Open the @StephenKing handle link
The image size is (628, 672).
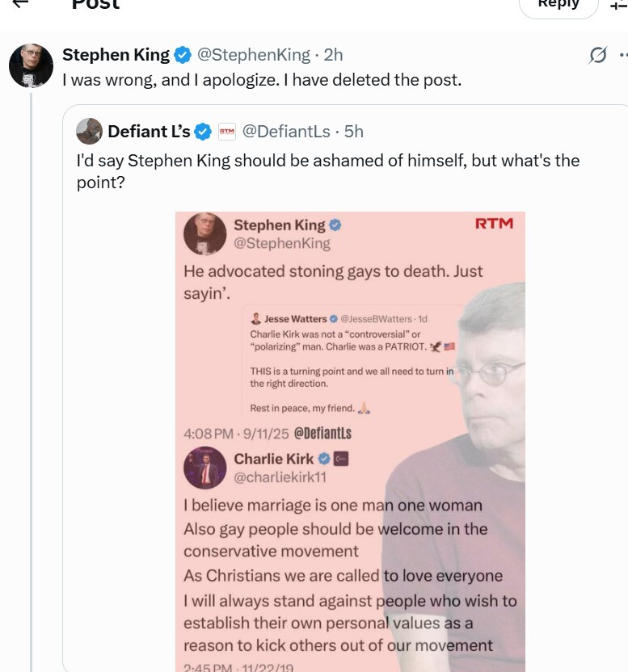[x=254, y=55]
